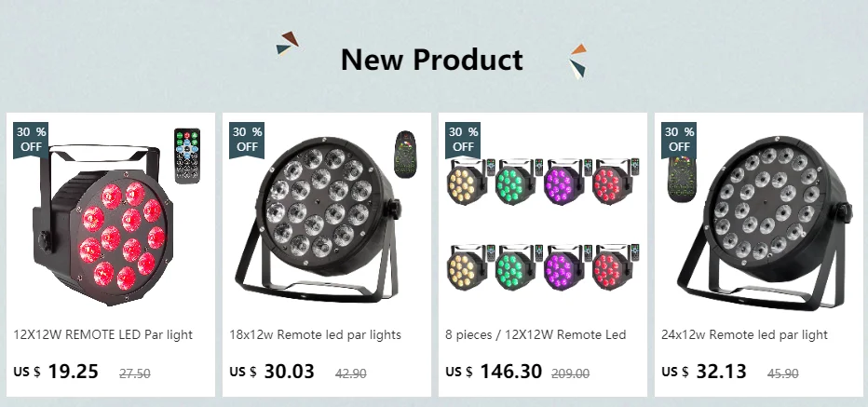Click the 30% OFF badge on first product
The width and height of the screenshot is (868, 407).
pyautogui.click(x=31, y=140)
